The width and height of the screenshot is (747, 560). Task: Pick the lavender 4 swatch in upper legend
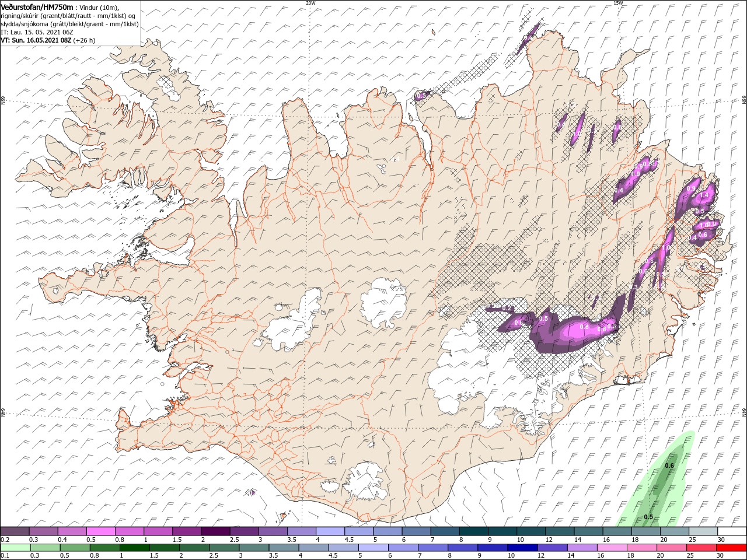[x=330, y=531]
